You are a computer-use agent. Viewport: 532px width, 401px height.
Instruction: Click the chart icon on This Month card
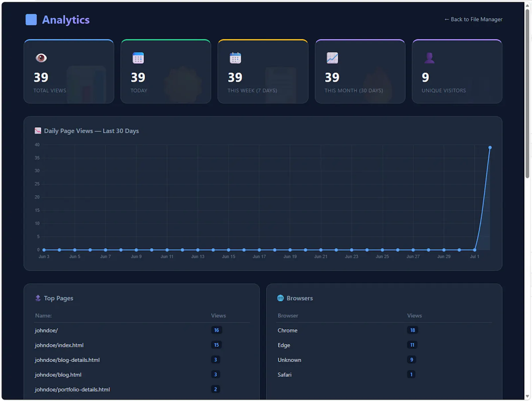pos(332,58)
